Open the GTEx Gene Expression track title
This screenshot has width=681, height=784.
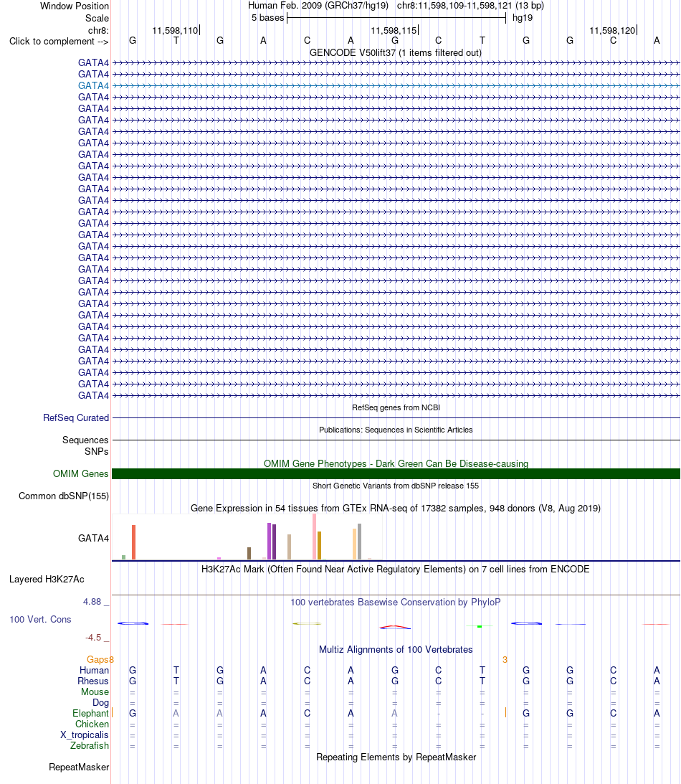396,508
